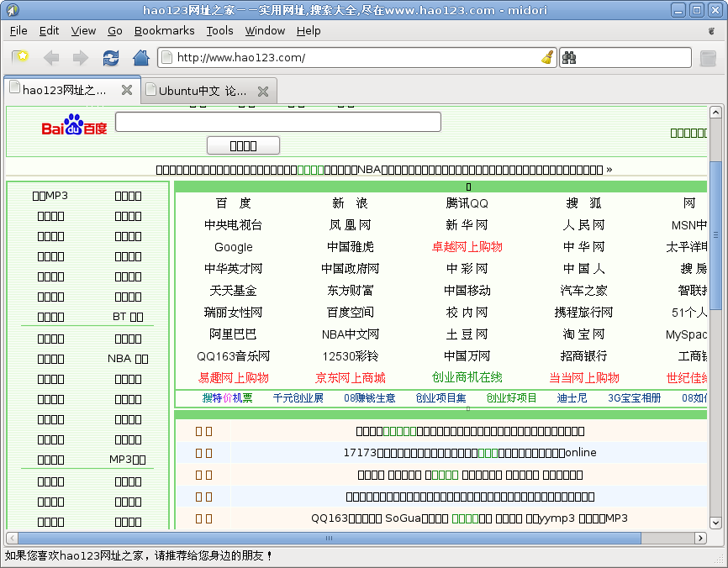Open the red 京东网上商城 link
The width and height of the screenshot is (728, 568).
coord(350,378)
